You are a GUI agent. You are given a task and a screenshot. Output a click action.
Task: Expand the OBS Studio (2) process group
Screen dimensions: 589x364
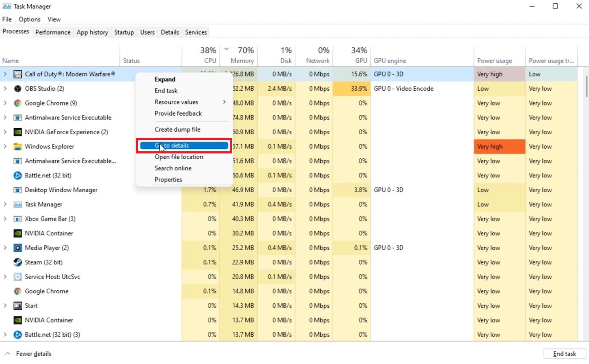[x=5, y=89]
